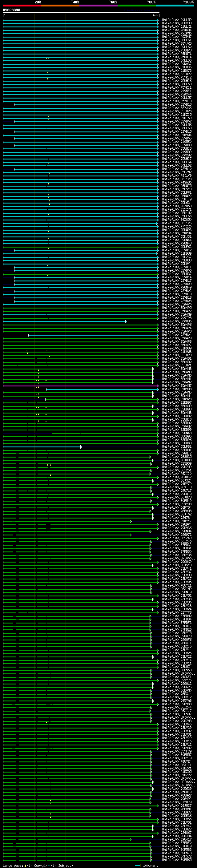
Task: Click hit label UniRef100_Q00WU5
Action: (x=177, y=322)
